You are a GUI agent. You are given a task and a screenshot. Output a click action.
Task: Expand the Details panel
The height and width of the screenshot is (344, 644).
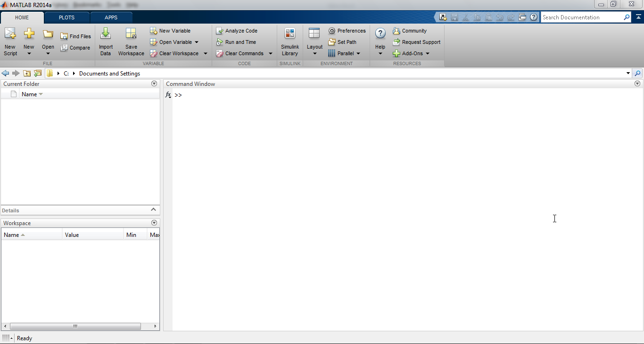[153, 210]
